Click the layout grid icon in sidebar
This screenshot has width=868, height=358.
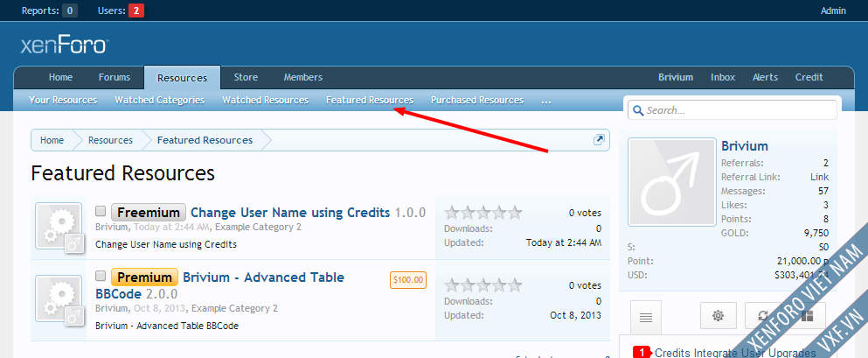[808, 316]
